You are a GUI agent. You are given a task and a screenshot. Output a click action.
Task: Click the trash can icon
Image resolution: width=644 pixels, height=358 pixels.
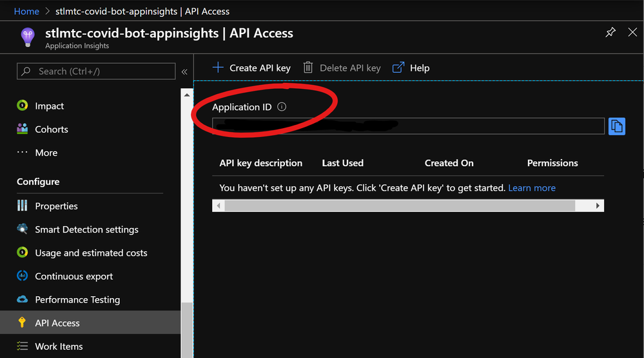point(308,67)
